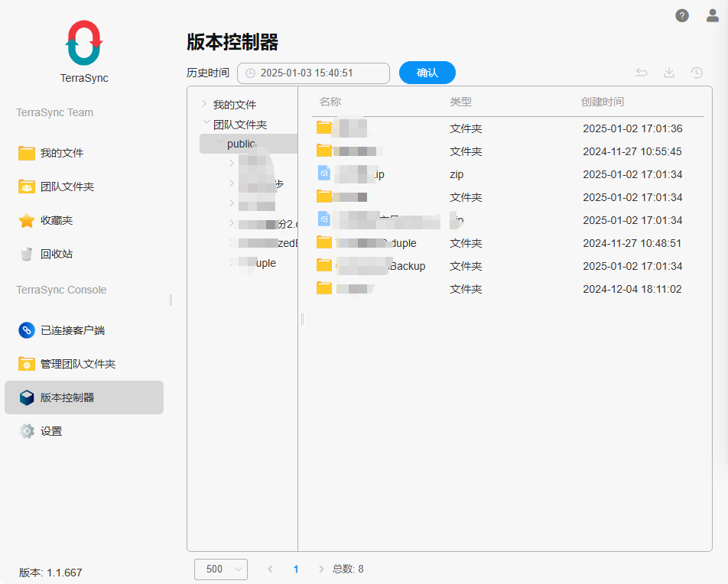This screenshot has width=728, height=584.
Task: Click the history clock restore icon
Action: click(697, 73)
